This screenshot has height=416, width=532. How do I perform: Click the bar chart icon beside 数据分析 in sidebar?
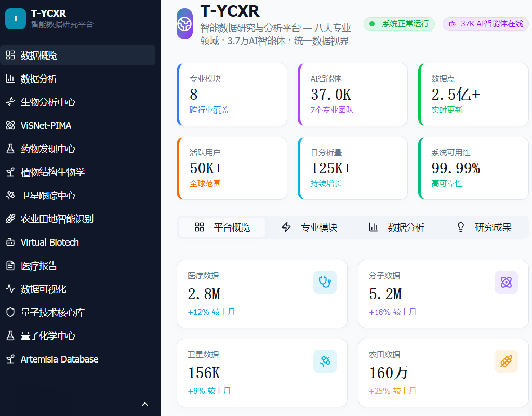click(x=10, y=78)
